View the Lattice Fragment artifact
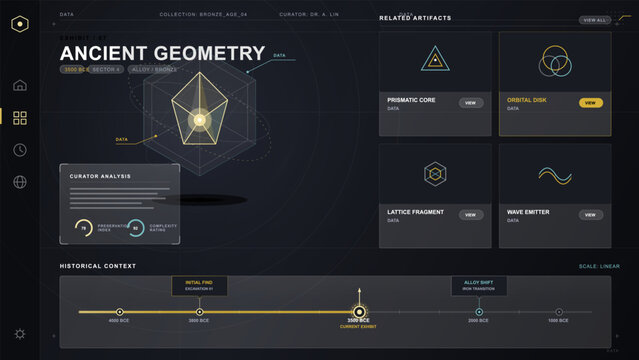The height and width of the screenshot is (360, 639). click(x=471, y=215)
